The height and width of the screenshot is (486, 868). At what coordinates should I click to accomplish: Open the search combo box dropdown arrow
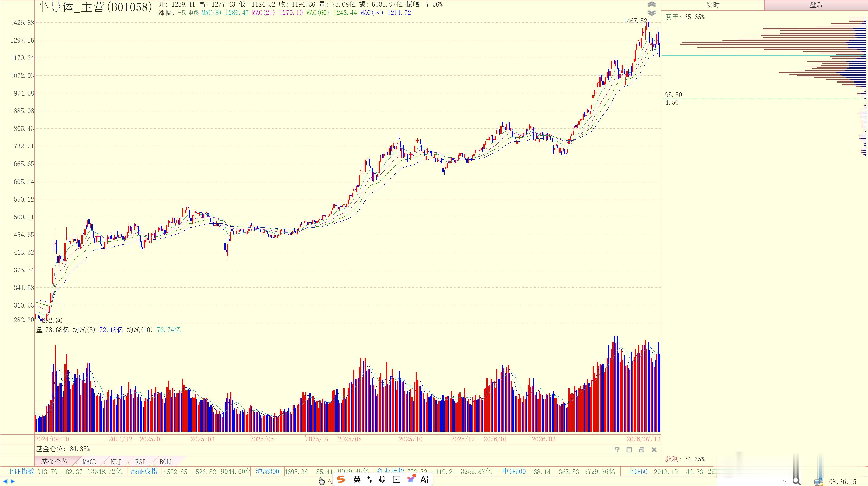tap(785, 481)
